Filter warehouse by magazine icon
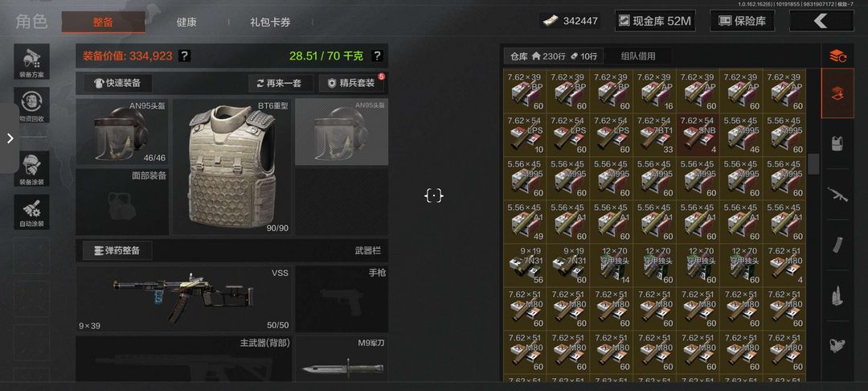 (x=837, y=245)
